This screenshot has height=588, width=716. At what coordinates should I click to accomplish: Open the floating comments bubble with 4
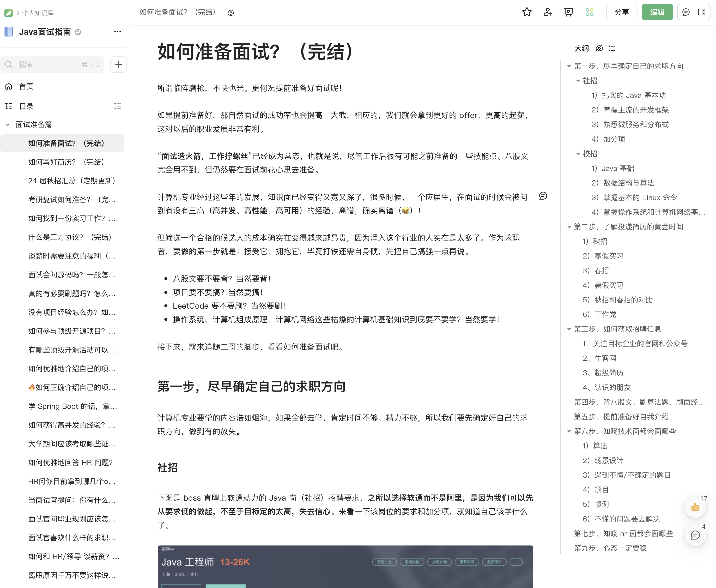click(695, 535)
